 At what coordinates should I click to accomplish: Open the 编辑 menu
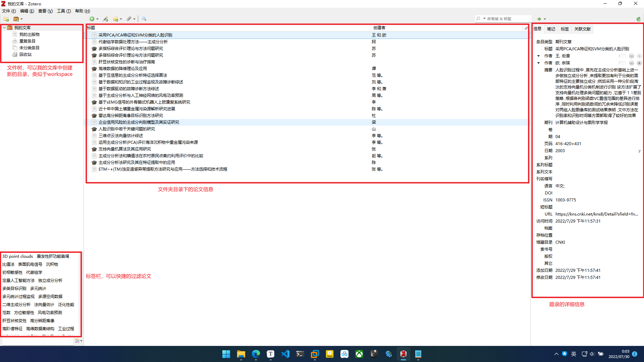point(27,11)
